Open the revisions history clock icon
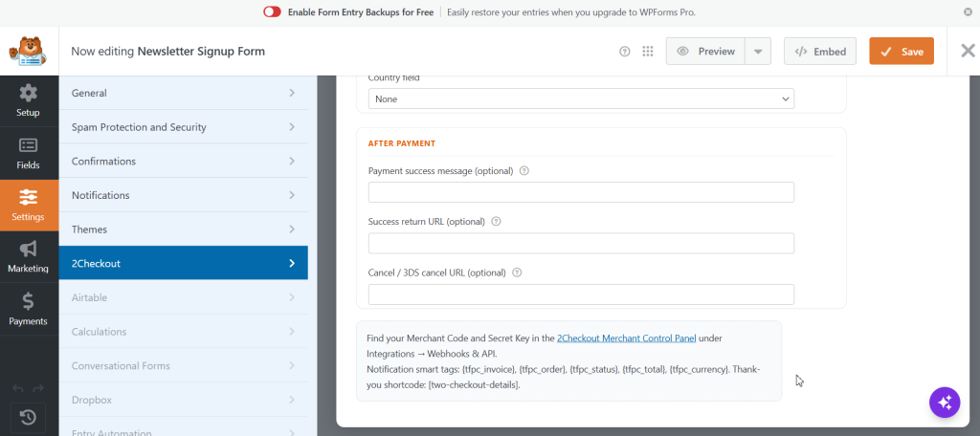980x436 pixels. point(28,417)
